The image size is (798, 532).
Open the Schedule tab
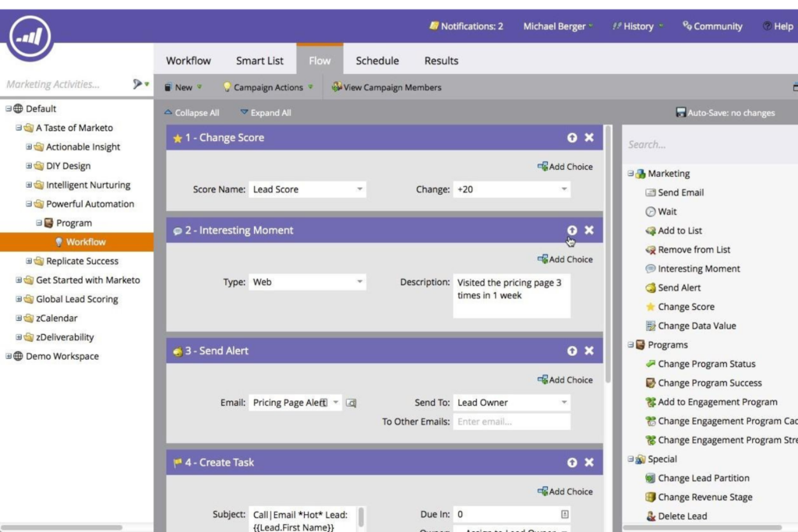coord(377,61)
